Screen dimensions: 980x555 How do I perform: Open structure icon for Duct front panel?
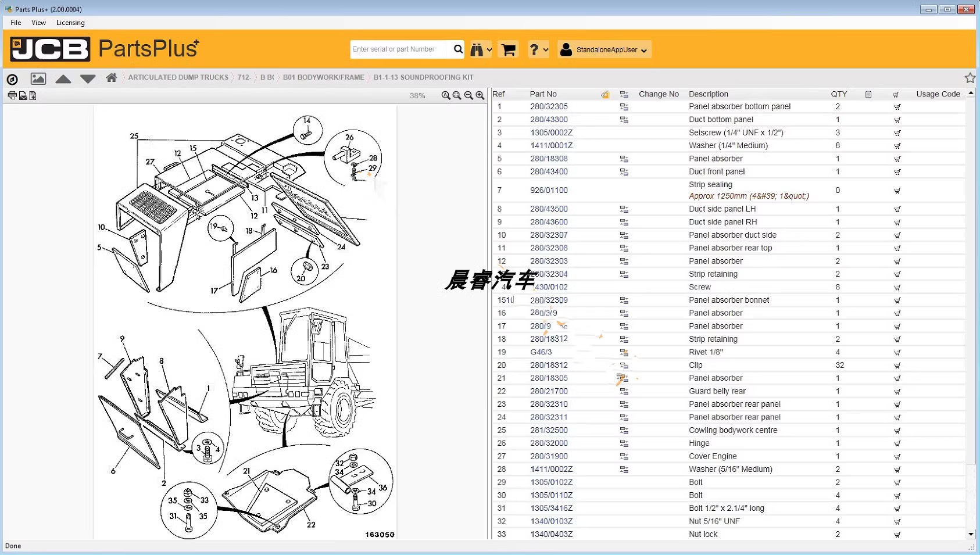coord(624,172)
